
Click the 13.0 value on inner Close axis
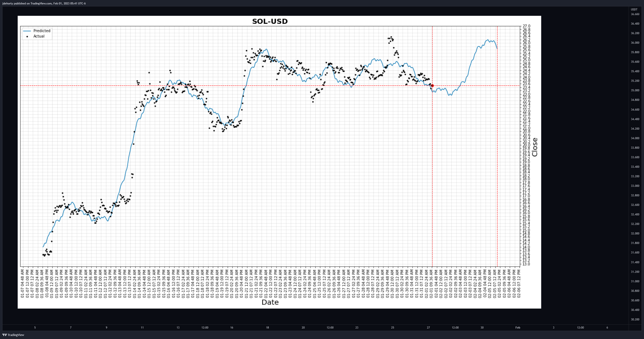(x=526, y=264)
